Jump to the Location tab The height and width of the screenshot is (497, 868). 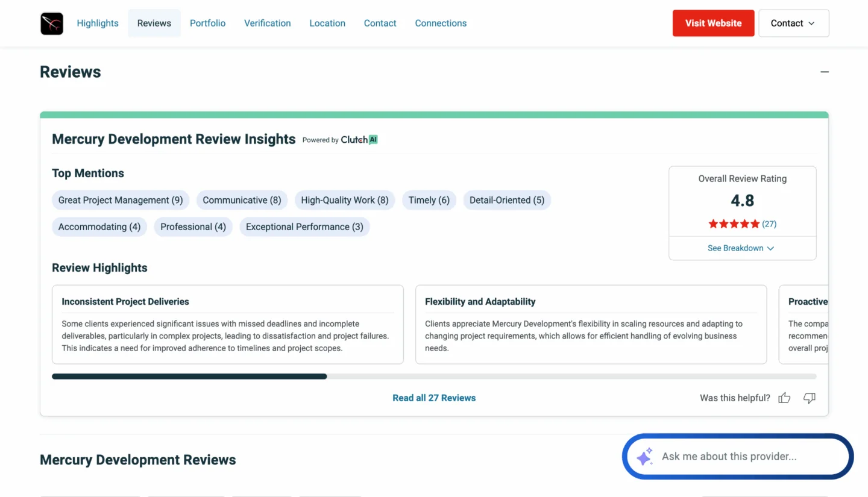coord(327,23)
